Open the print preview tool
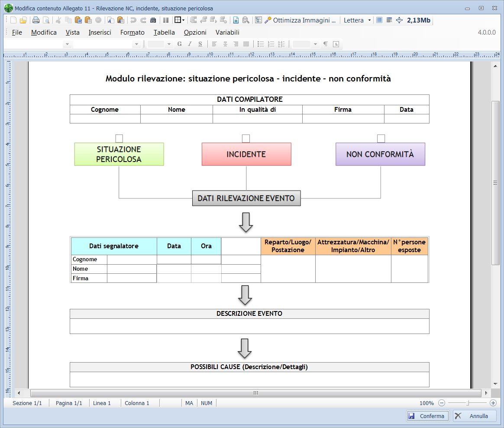 [x=45, y=20]
